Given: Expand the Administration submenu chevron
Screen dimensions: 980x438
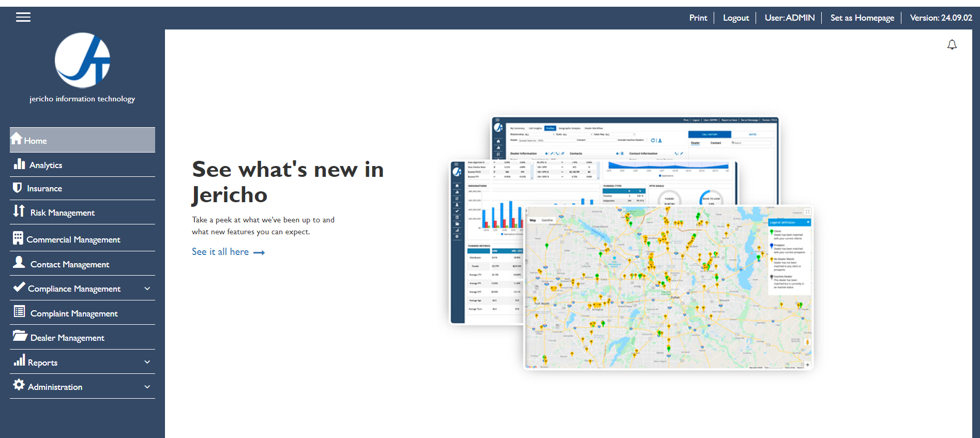Looking at the screenshot, I should [x=147, y=387].
